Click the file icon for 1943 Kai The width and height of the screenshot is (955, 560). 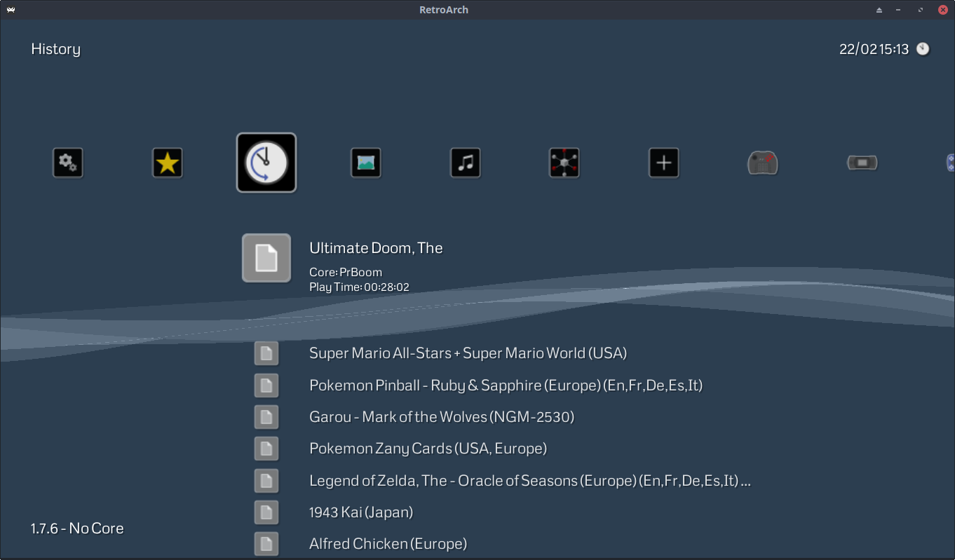266,512
